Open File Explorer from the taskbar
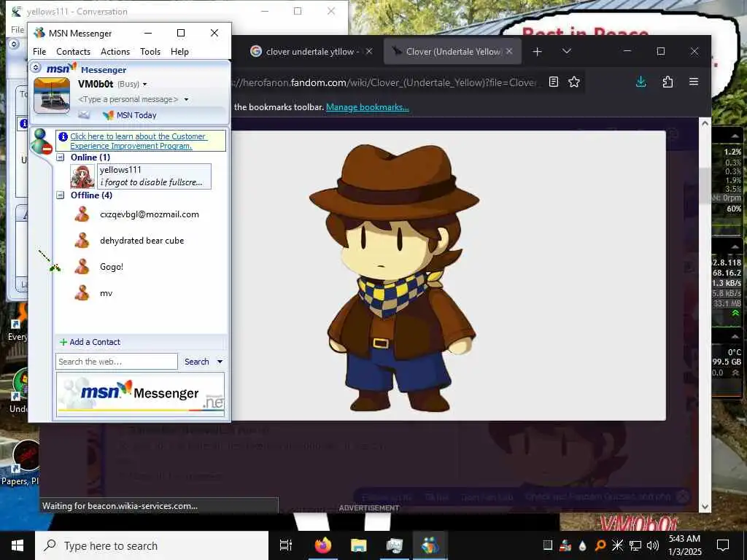Screen dimensions: 747x560 click(x=359, y=545)
